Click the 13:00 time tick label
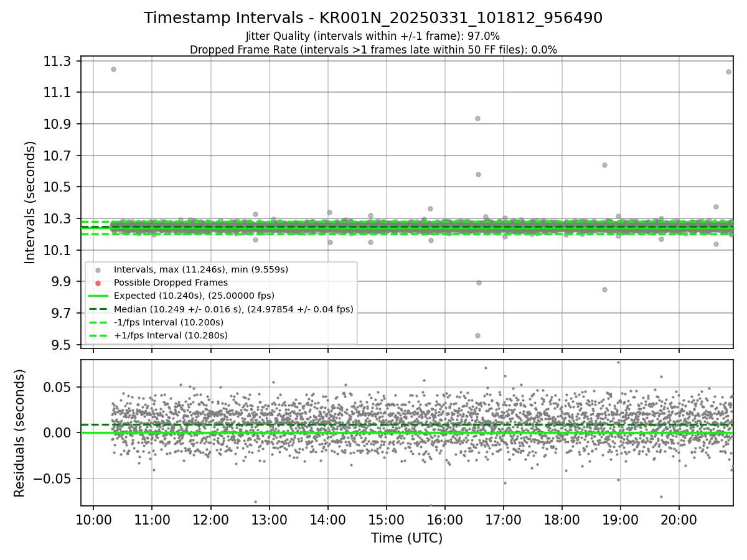747x560 pixels. point(269,520)
